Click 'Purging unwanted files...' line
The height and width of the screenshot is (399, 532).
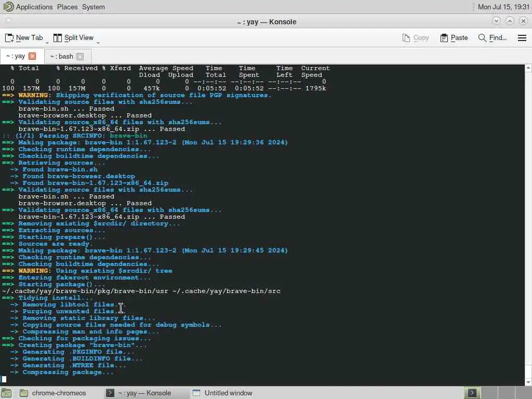pyautogui.click(x=68, y=312)
